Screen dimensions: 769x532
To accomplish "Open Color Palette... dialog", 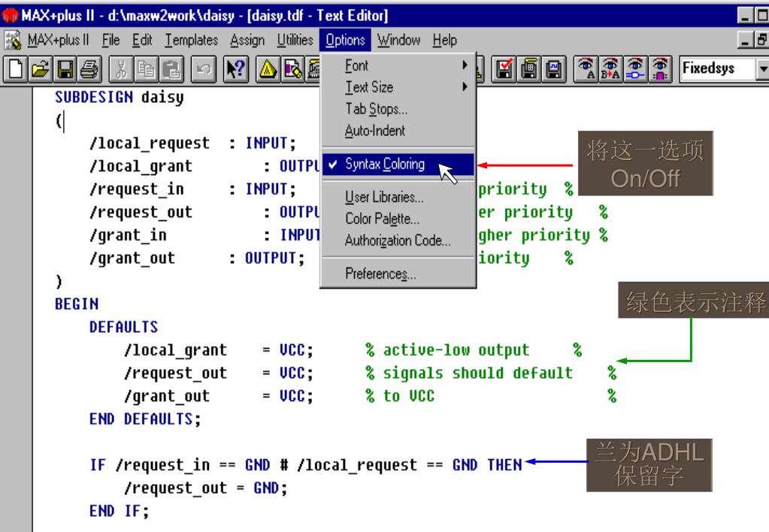I will tap(398, 219).
